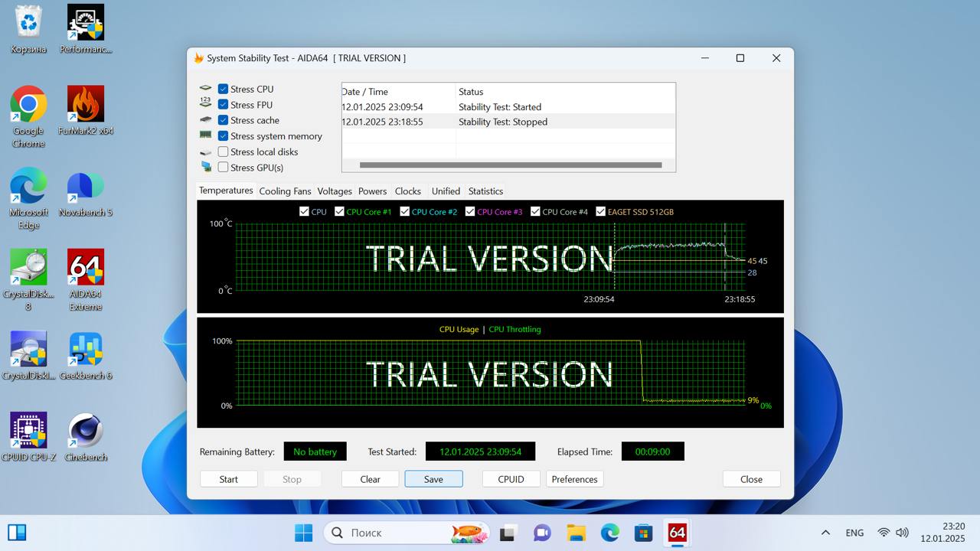
Task: Click the AIDA64 flame icon in the title bar
Action: coord(198,58)
